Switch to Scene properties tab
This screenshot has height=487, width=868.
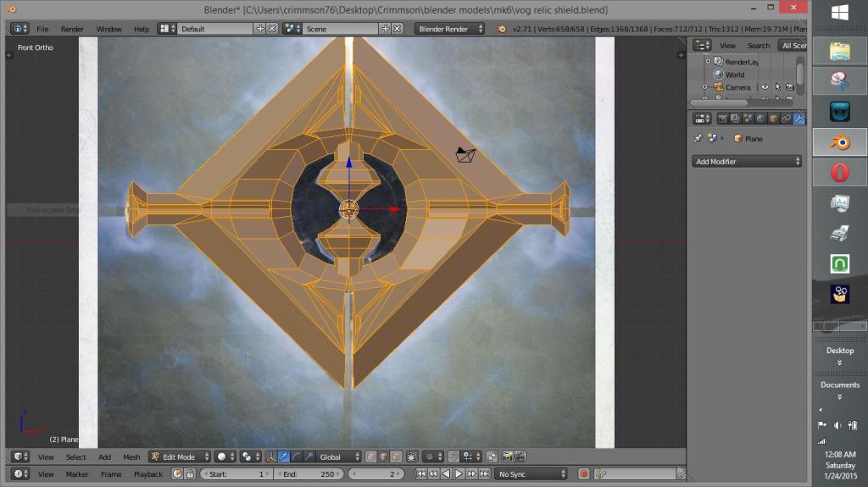tap(748, 119)
